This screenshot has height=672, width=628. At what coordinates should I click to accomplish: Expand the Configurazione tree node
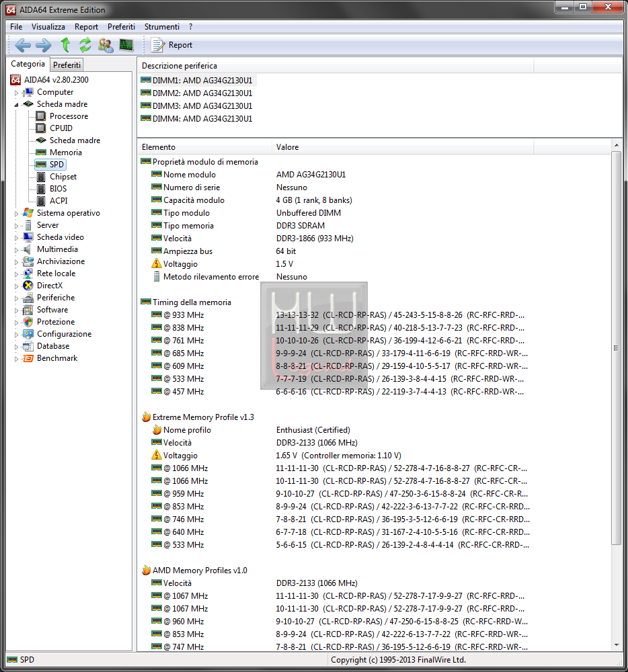click(x=16, y=334)
